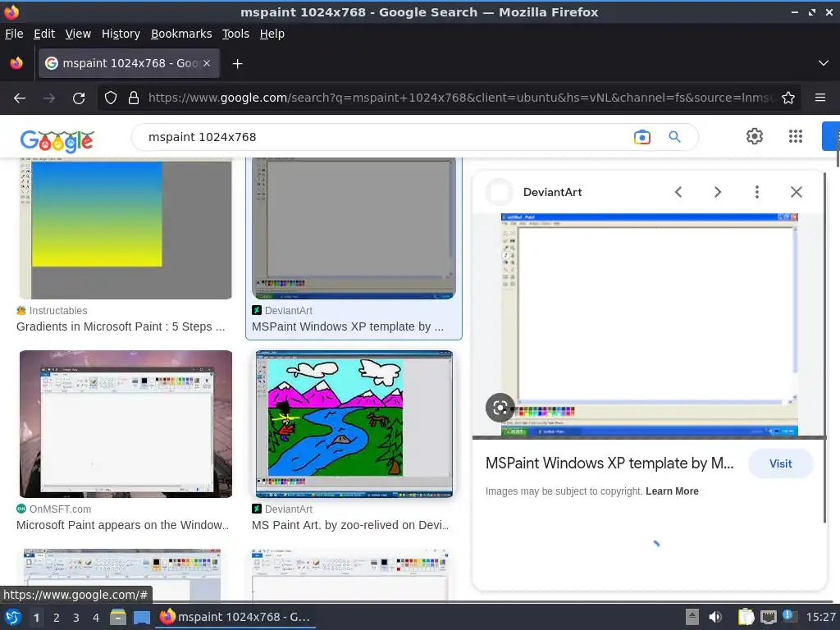Click the gray XP template thumbnail
840x630 pixels.
[354, 229]
